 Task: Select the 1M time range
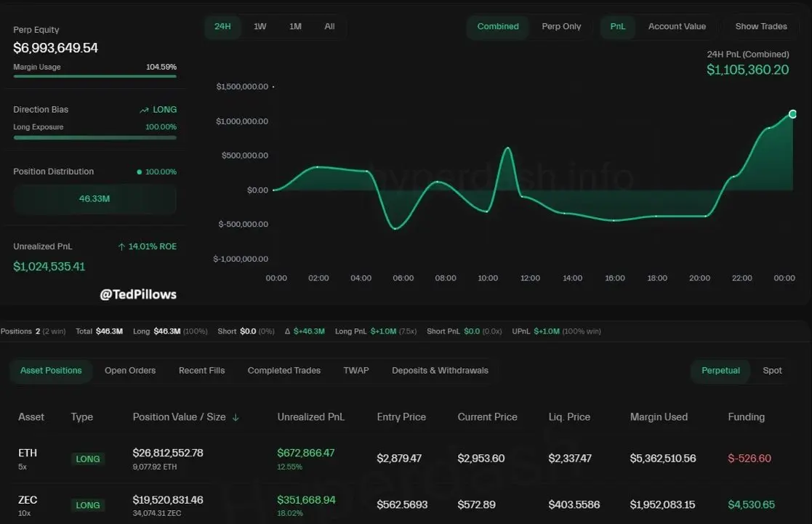(295, 27)
